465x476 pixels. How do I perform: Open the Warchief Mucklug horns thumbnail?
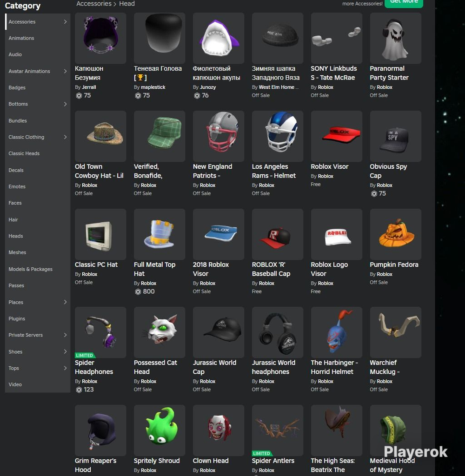pyautogui.click(x=395, y=332)
